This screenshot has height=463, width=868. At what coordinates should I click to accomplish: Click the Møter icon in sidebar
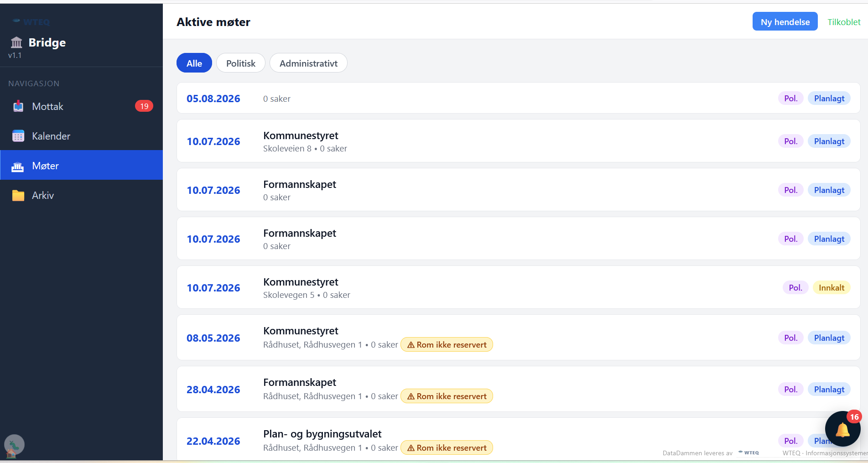(18, 166)
